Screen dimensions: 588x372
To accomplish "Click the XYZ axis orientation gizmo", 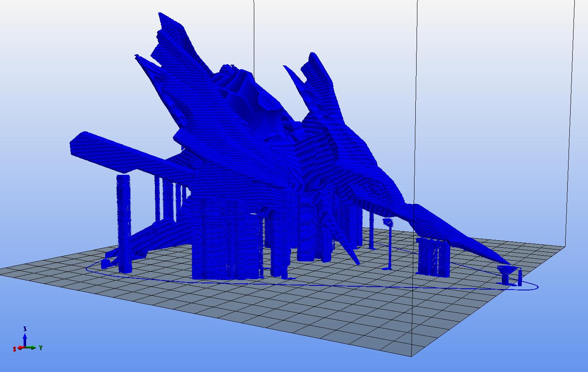I will (x=28, y=340).
